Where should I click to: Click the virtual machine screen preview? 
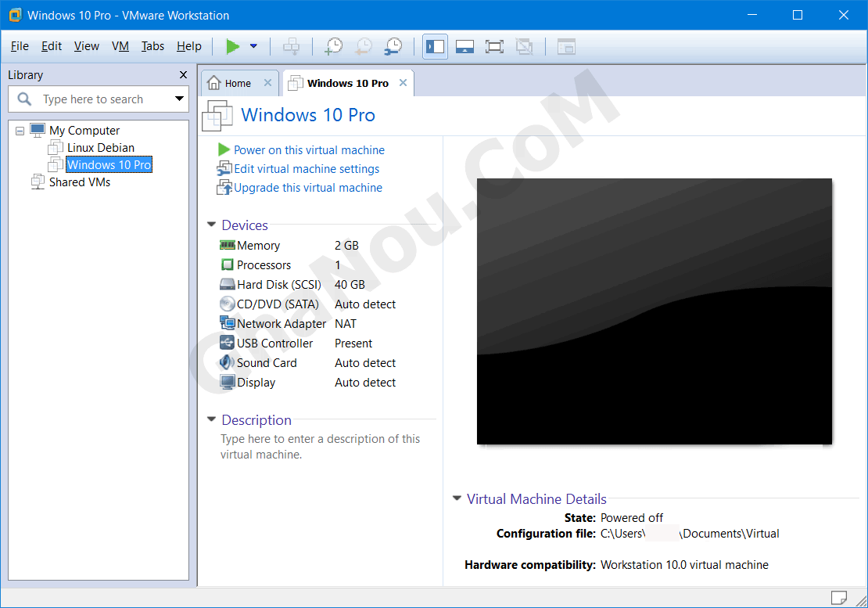[x=655, y=311]
